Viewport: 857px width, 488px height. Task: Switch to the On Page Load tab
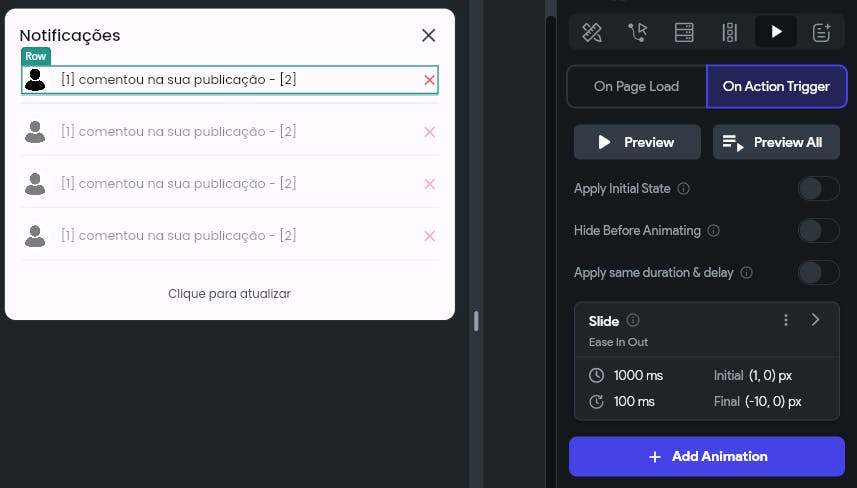point(636,87)
